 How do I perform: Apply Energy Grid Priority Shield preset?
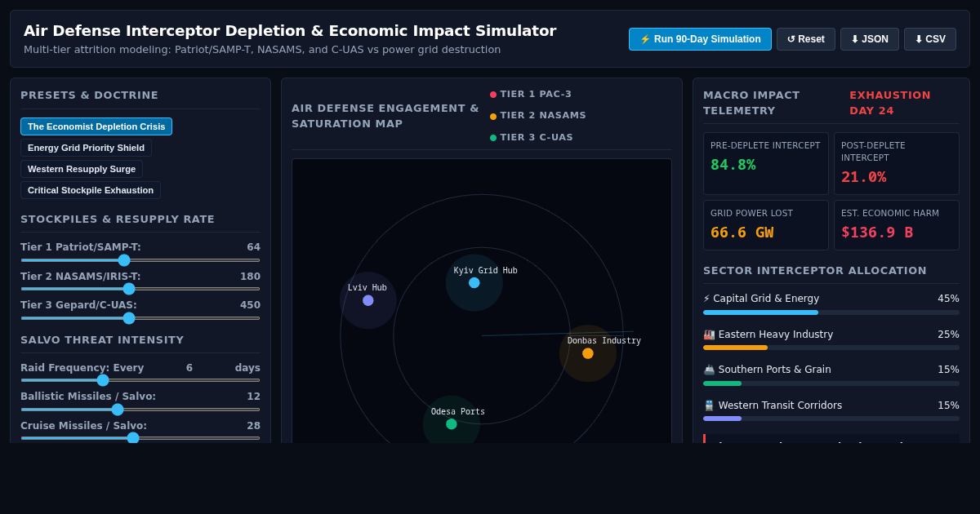coord(86,148)
